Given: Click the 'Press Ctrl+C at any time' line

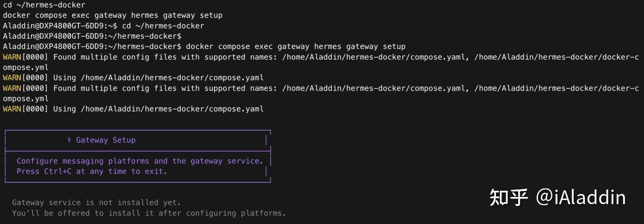Looking at the screenshot, I should (x=92, y=171).
